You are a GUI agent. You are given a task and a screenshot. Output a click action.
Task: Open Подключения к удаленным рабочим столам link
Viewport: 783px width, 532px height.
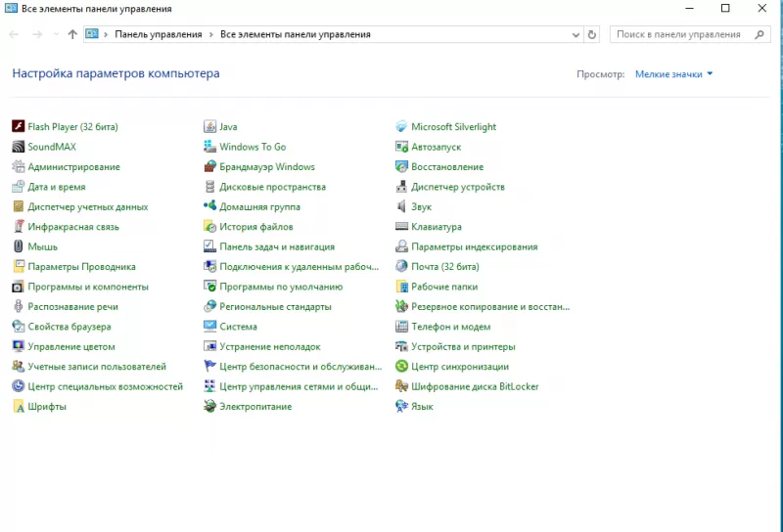(299, 267)
